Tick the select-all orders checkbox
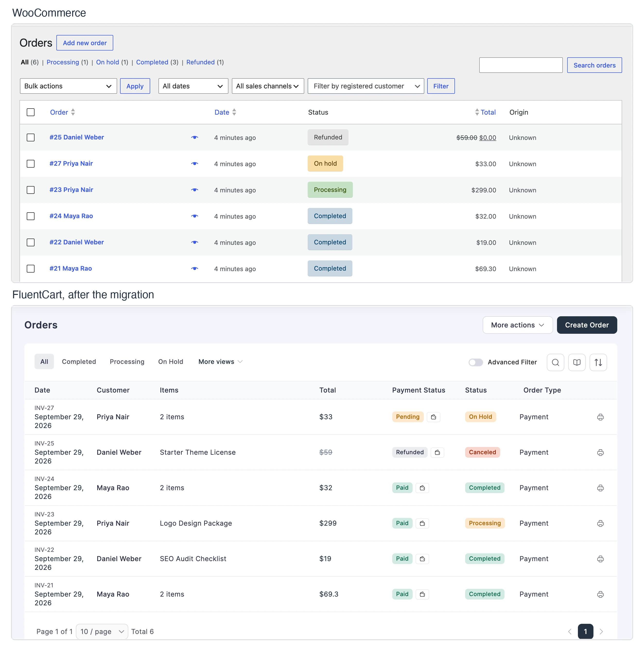 tap(31, 112)
